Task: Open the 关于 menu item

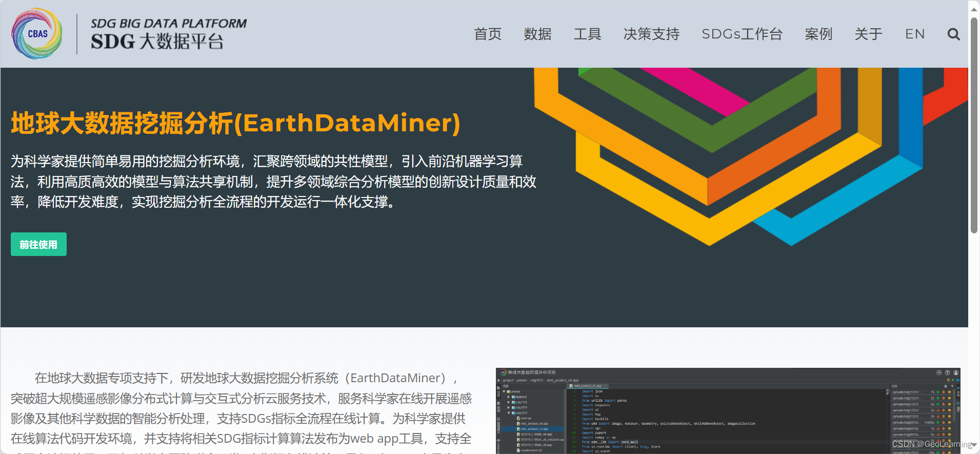Action: point(868,34)
